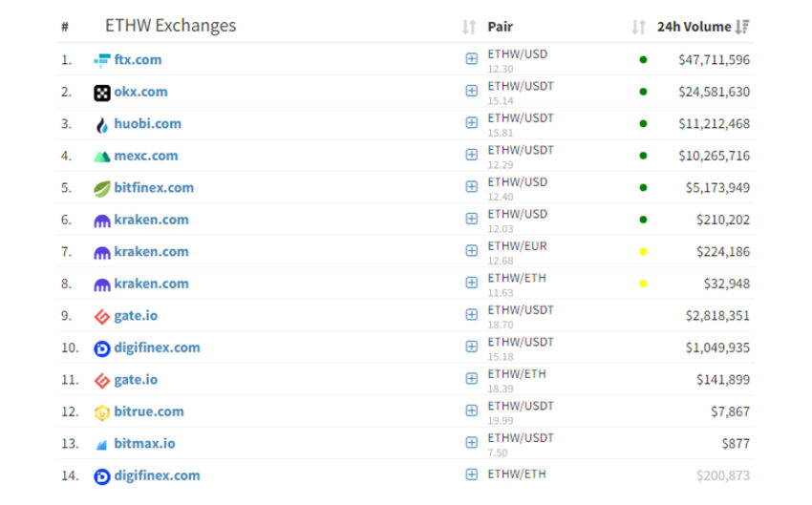Expand the huobi.com row plus icon

click(471, 123)
